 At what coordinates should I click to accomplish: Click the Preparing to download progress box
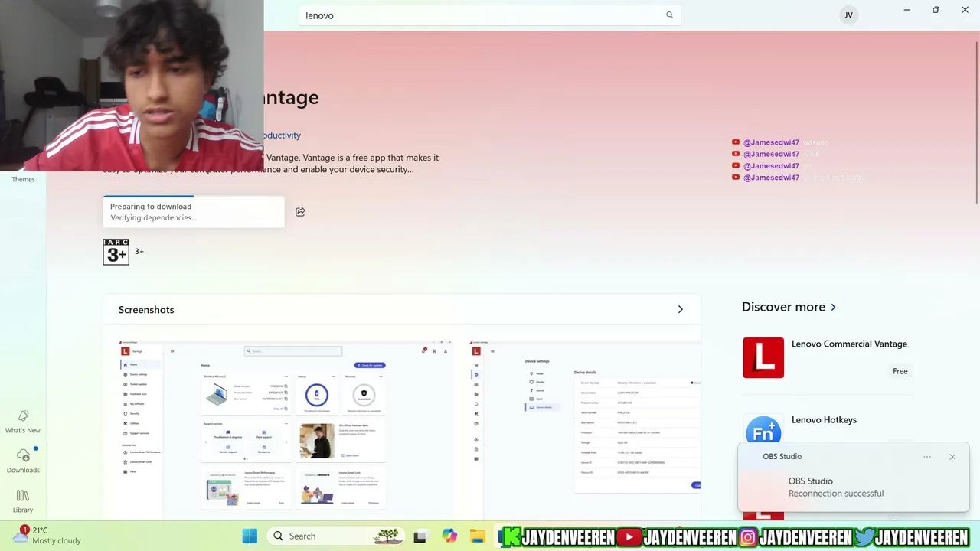coord(194,212)
